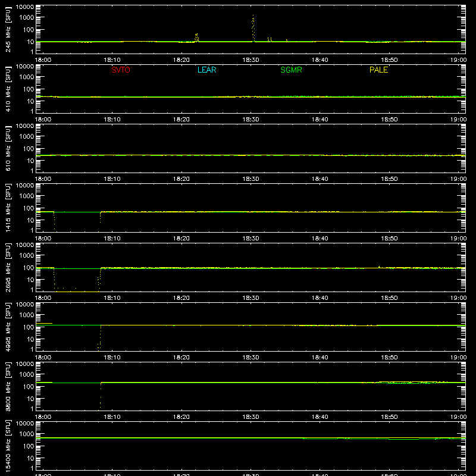The width and height of the screenshot is (476, 476).
Task: Click the red SVTO legend label
Action: 121,70
